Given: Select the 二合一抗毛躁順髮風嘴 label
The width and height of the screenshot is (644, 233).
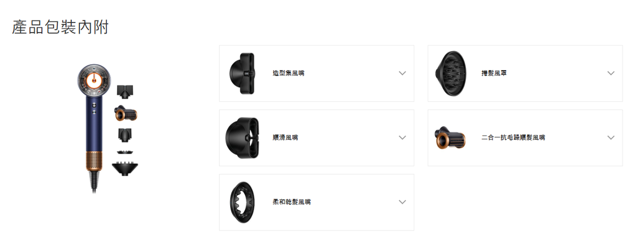Looking at the screenshot, I should click(x=513, y=138).
